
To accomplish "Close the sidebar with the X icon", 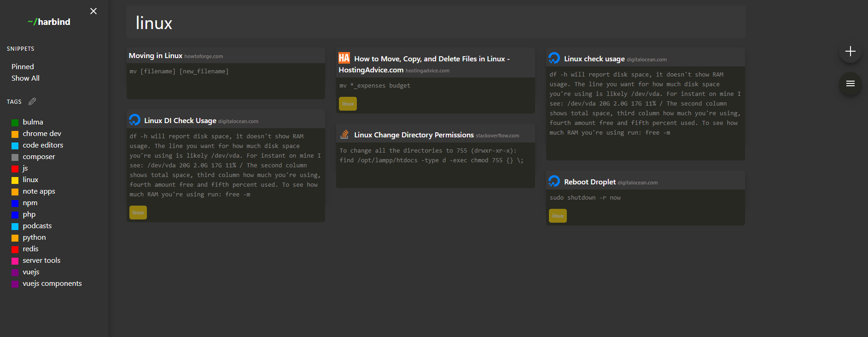I will 93,11.
